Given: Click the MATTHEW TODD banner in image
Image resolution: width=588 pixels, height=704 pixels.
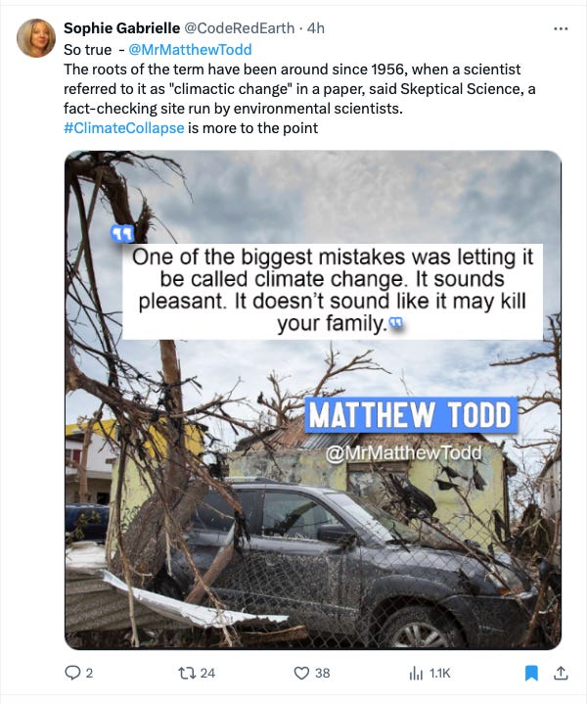Looking at the screenshot, I should pos(411,415).
